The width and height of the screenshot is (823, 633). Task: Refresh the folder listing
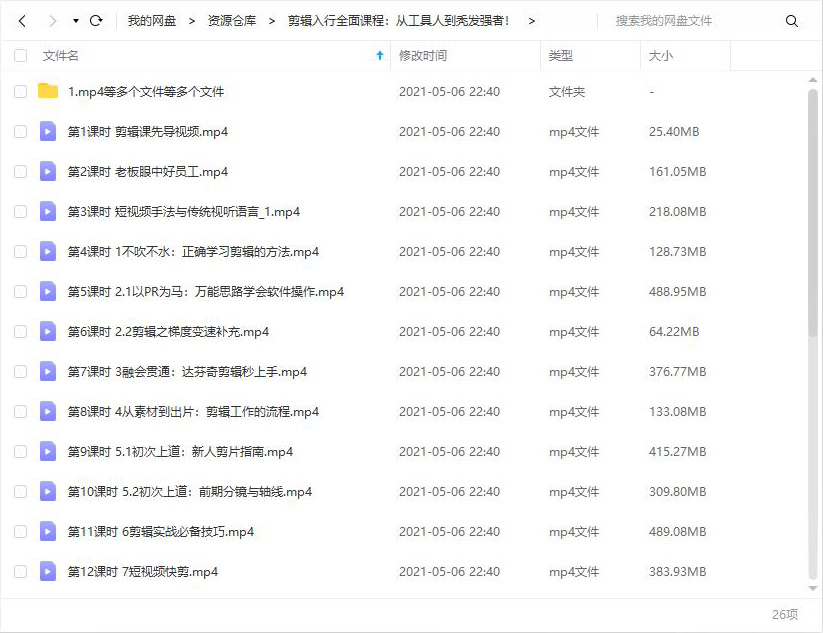pyautogui.click(x=96, y=21)
